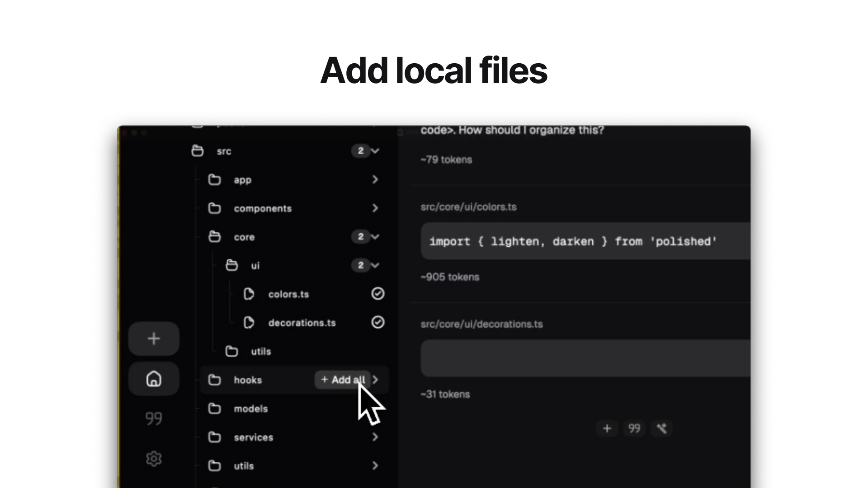Uncheck the decorations.ts selection checkmark
Screen dimensions: 868x488
click(377, 322)
